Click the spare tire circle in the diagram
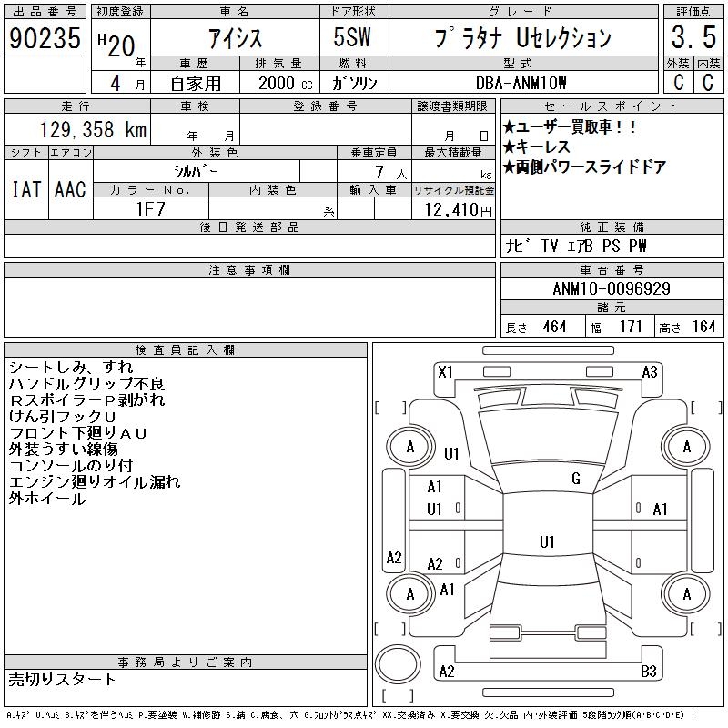 (398, 664)
